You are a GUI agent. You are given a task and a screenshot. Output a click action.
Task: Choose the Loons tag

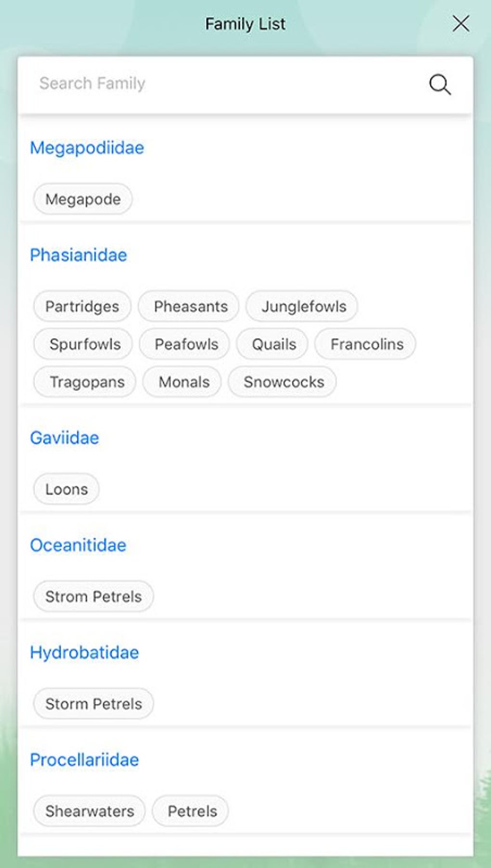[x=66, y=489]
